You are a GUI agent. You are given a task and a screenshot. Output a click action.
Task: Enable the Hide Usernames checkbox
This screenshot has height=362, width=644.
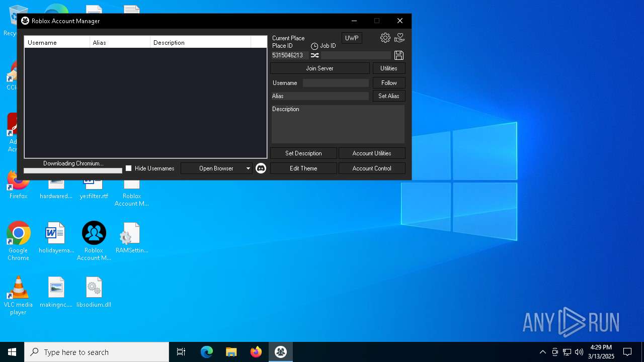(128, 168)
